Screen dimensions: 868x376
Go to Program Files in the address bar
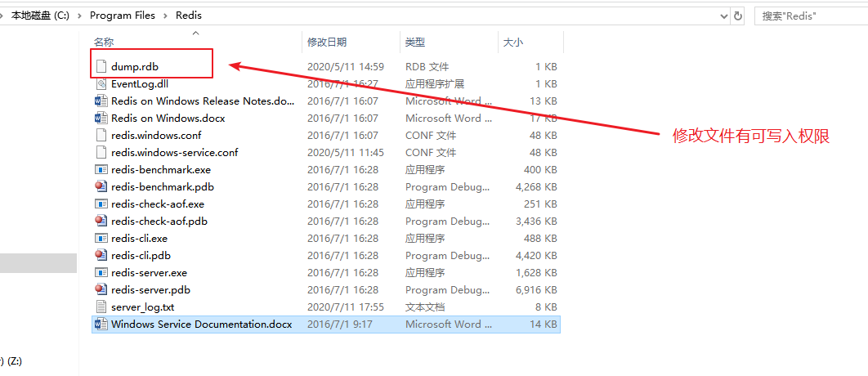click(x=123, y=16)
